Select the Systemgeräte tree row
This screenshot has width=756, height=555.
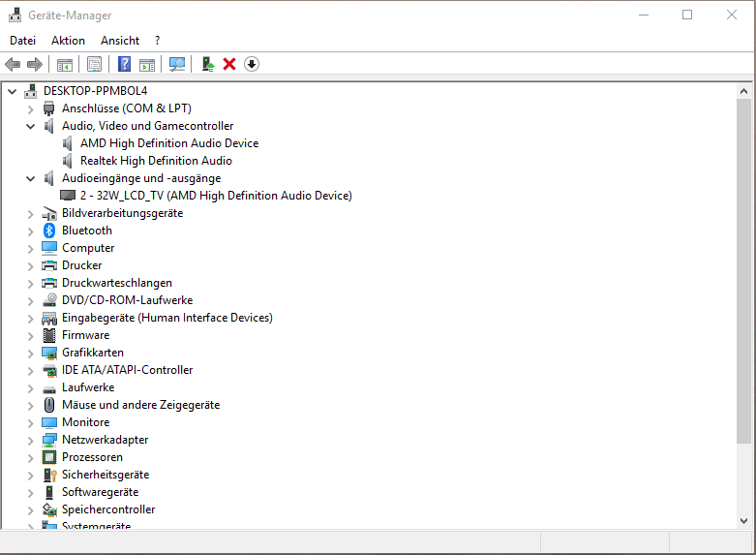[x=96, y=526]
